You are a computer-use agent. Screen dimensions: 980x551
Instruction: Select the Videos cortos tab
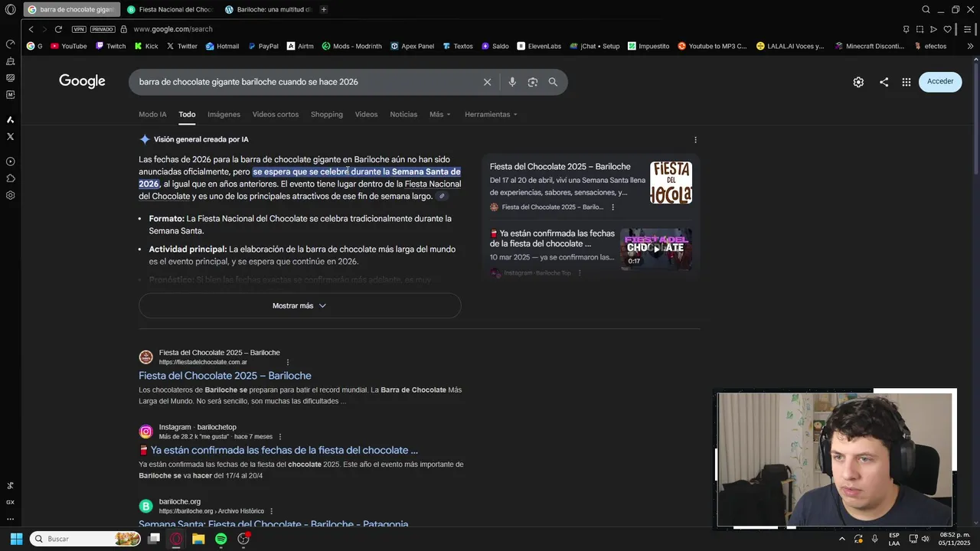(276, 114)
